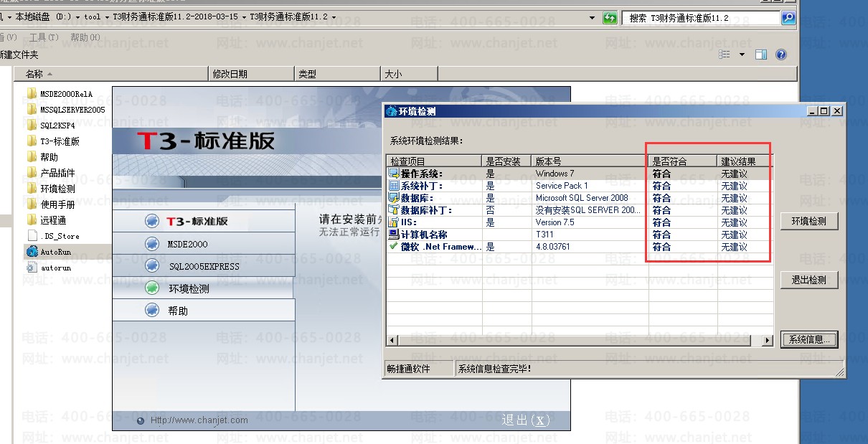Click the 建议结果 column header
Viewport: 868px width, 444px height.
click(x=745, y=161)
